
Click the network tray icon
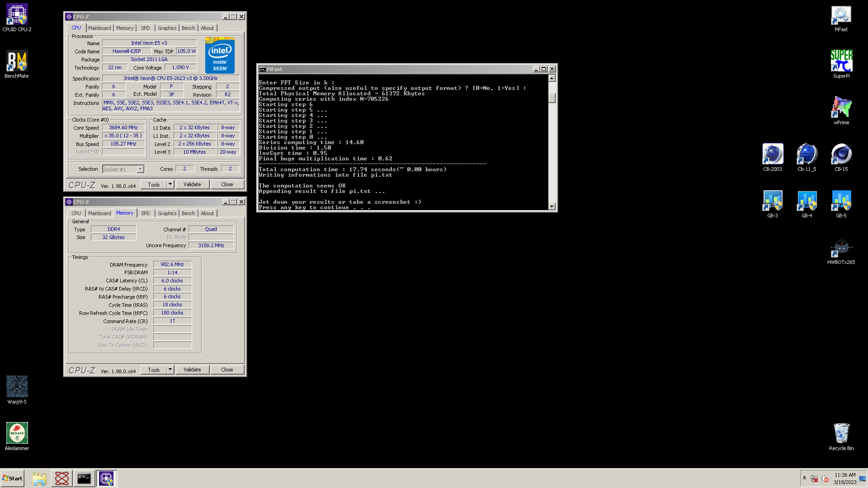(814, 479)
